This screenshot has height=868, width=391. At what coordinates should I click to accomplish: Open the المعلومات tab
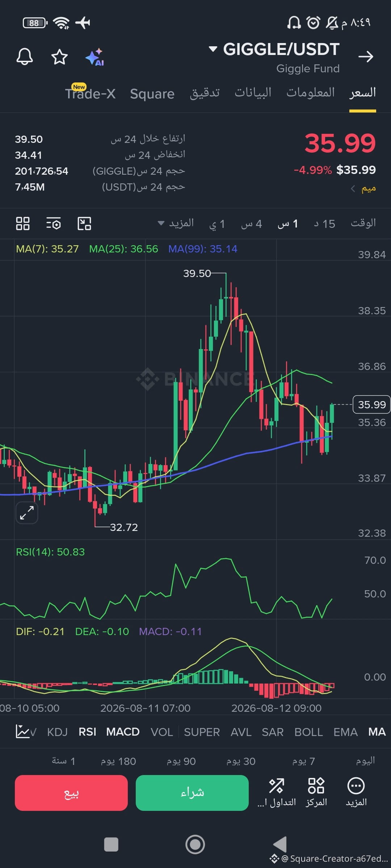310,93
